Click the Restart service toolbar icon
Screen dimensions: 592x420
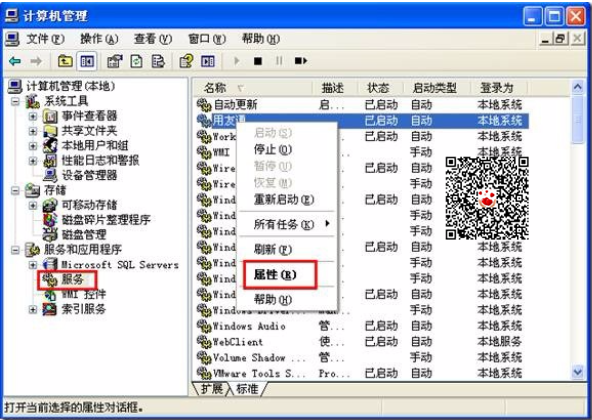pyautogui.click(x=301, y=61)
